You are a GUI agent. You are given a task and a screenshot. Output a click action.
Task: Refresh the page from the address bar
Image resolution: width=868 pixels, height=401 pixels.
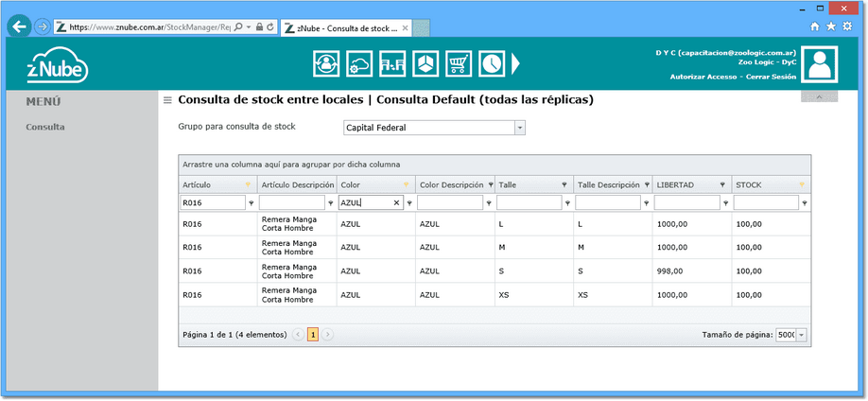click(x=270, y=26)
